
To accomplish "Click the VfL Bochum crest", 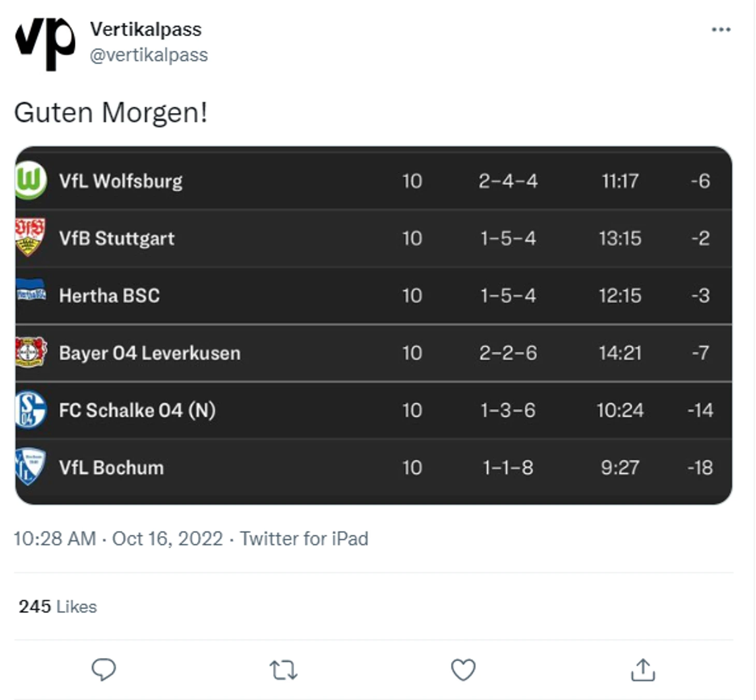I will (x=30, y=466).
